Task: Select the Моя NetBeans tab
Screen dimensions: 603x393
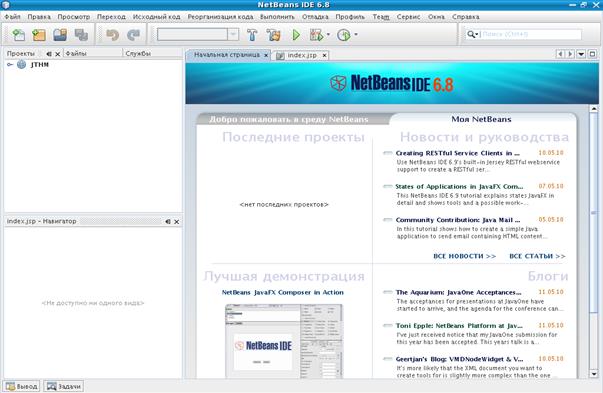Action: point(481,119)
